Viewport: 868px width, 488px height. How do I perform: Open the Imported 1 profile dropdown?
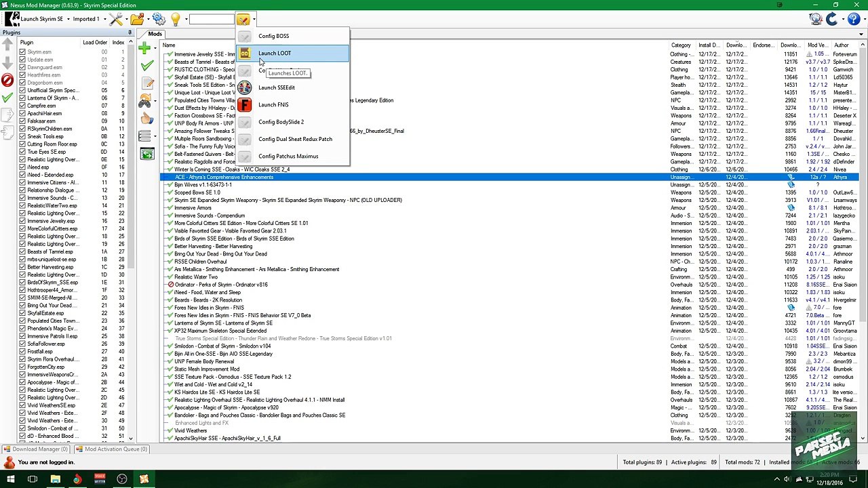pos(88,19)
